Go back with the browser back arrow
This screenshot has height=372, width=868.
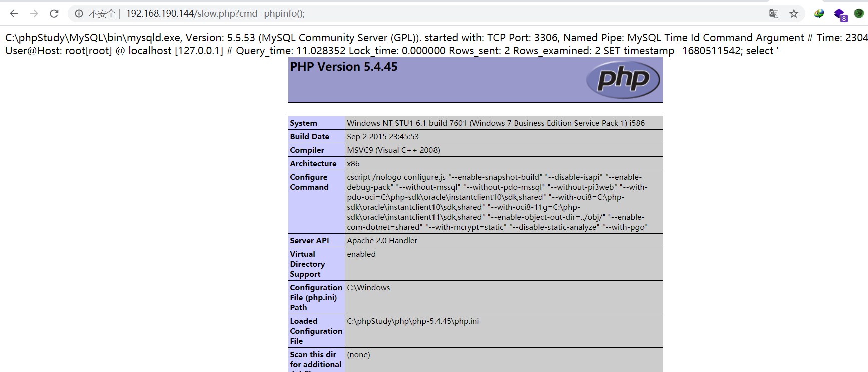tap(14, 14)
